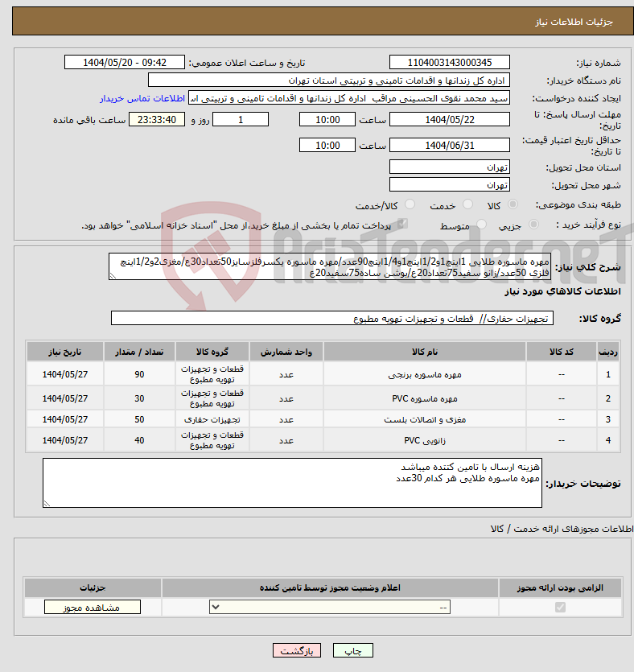Select the item مغزی و اتصالات بلست
The image size is (634, 672).
coord(425,419)
